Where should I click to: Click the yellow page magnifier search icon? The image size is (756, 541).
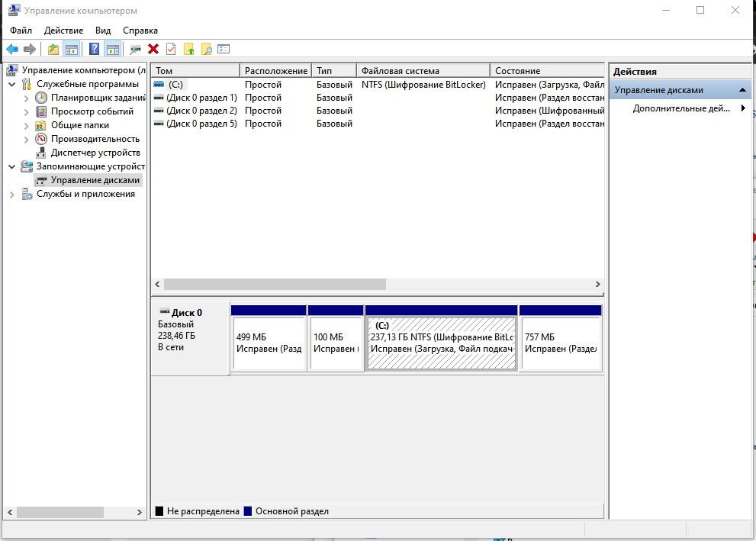[206, 49]
